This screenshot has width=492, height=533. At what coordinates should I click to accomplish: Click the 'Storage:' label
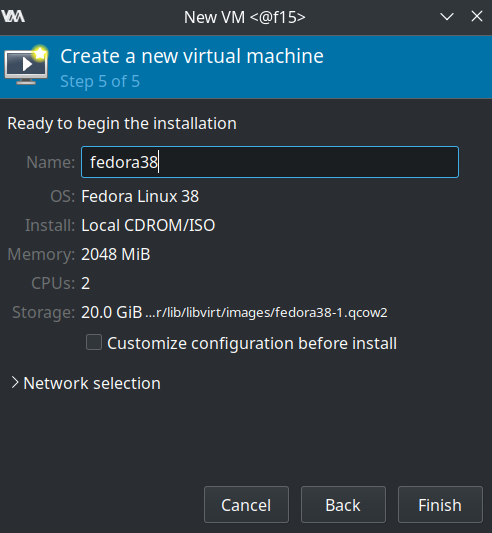[x=44, y=312]
